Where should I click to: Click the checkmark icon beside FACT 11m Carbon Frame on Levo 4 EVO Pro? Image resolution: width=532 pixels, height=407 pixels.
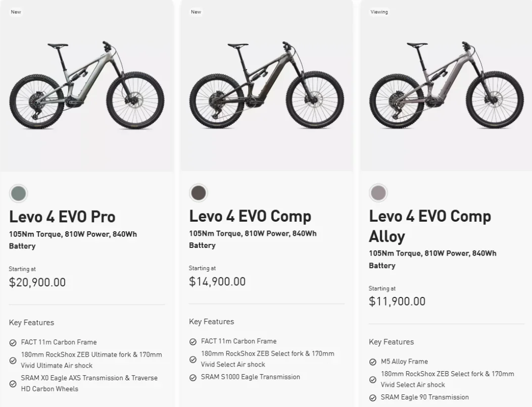[x=13, y=342]
